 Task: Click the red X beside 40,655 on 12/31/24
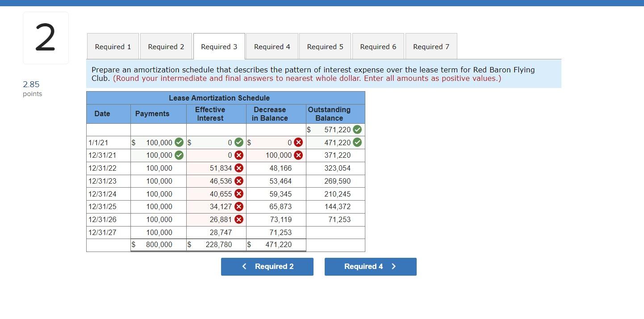tap(238, 193)
